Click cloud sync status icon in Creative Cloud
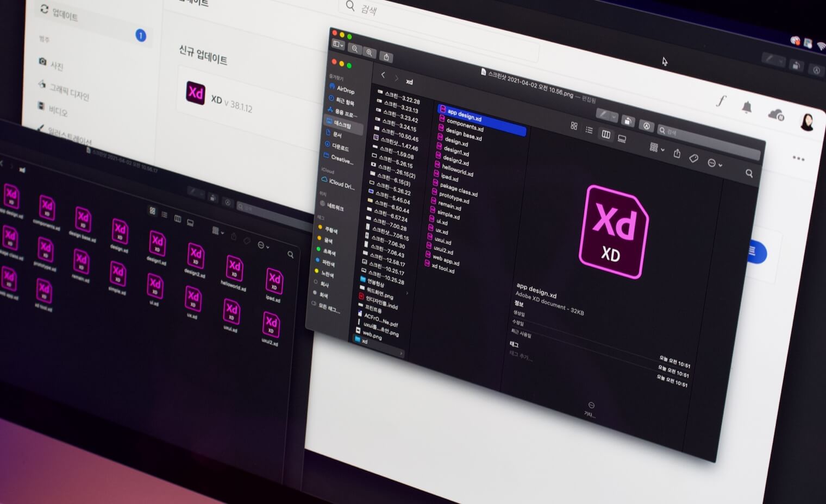 coord(776,115)
